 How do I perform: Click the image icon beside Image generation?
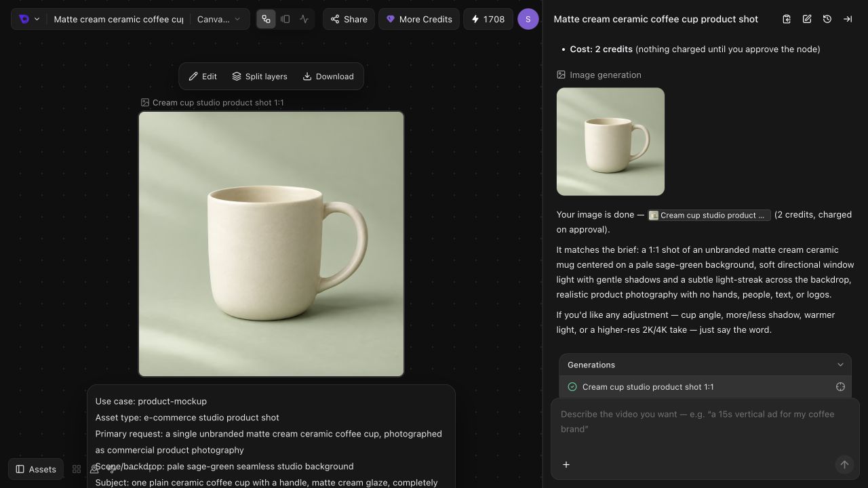pos(561,75)
